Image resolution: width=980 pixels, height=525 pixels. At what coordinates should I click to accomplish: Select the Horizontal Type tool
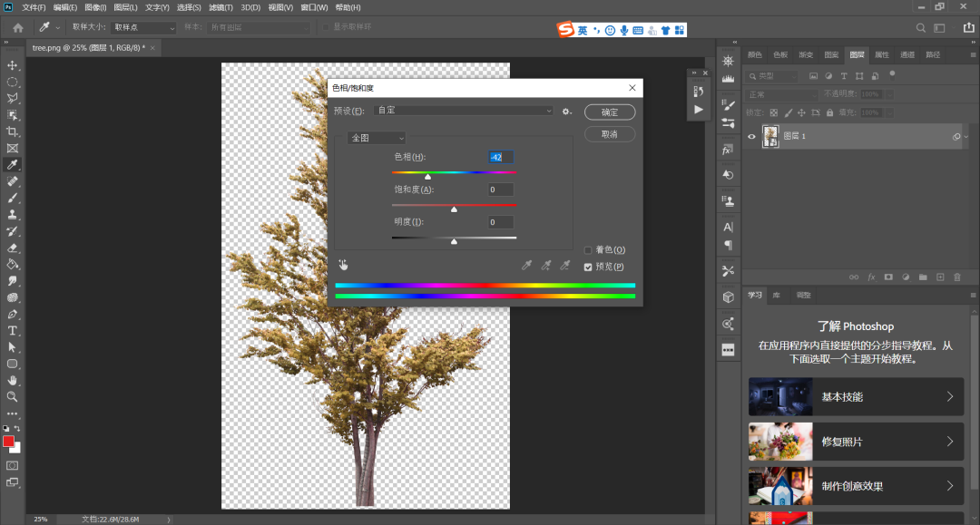[x=13, y=330]
